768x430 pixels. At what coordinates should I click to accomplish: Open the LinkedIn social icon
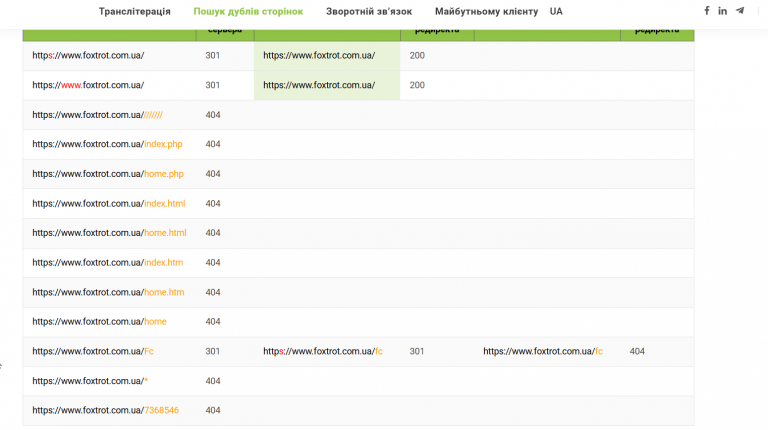point(722,11)
